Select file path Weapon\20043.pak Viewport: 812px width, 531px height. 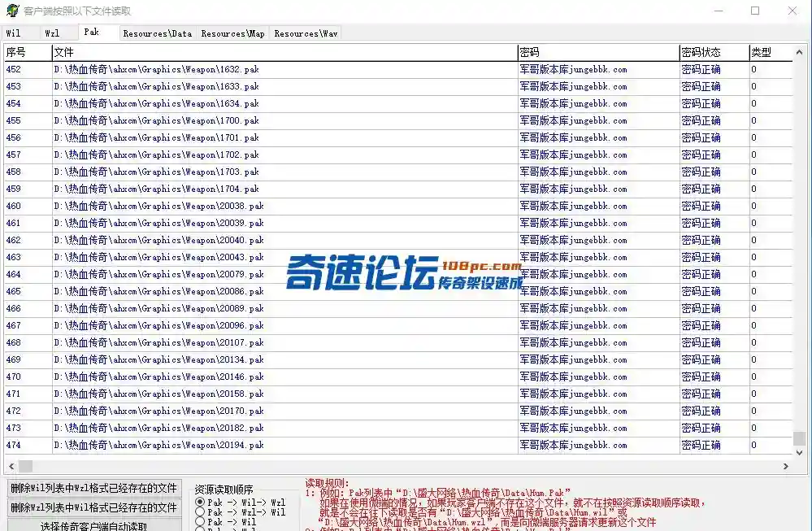pos(159,258)
